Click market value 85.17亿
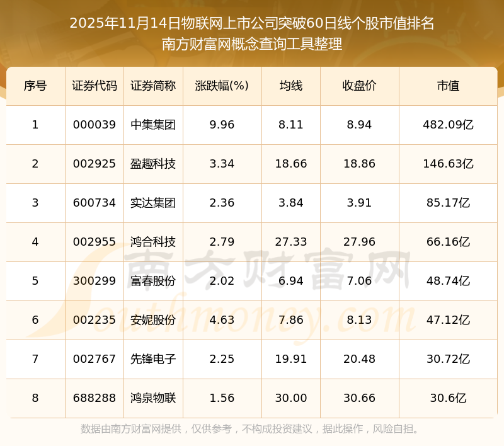 point(448,203)
